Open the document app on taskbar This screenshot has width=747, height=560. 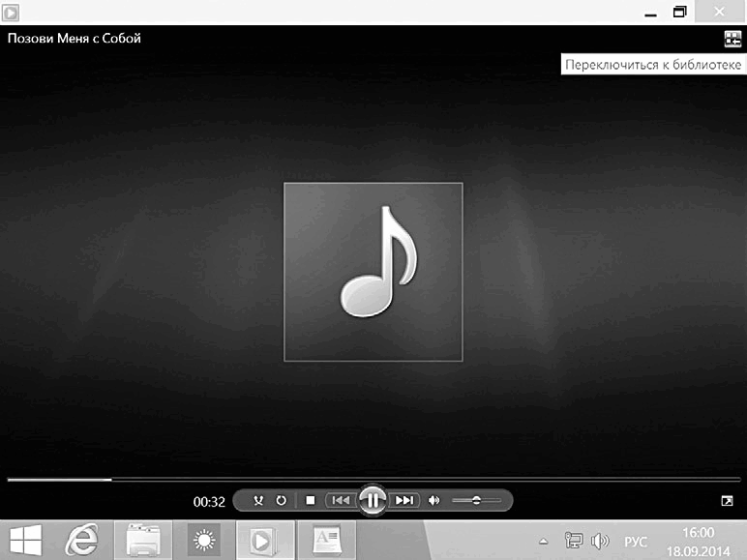327,541
